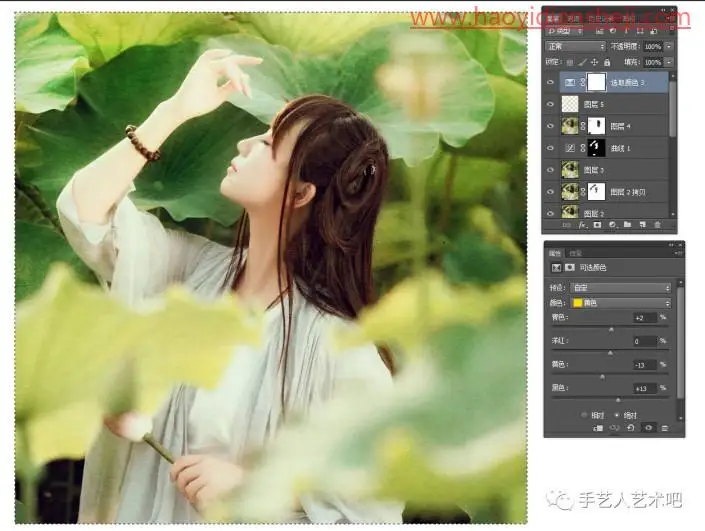Screen dimensions: 705x531
Task: Delete adjustment layer from Properties panel
Action: 665,428
